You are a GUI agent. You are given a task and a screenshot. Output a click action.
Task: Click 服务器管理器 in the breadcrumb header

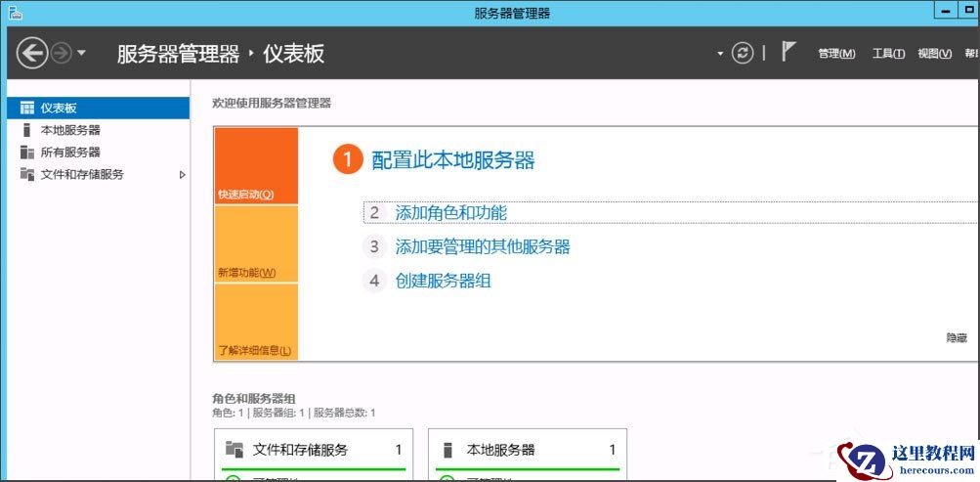coord(178,54)
